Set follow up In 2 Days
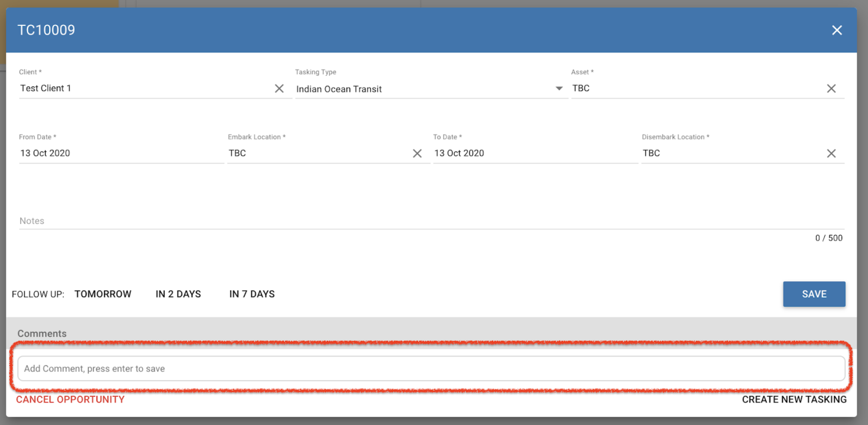 pyautogui.click(x=178, y=294)
